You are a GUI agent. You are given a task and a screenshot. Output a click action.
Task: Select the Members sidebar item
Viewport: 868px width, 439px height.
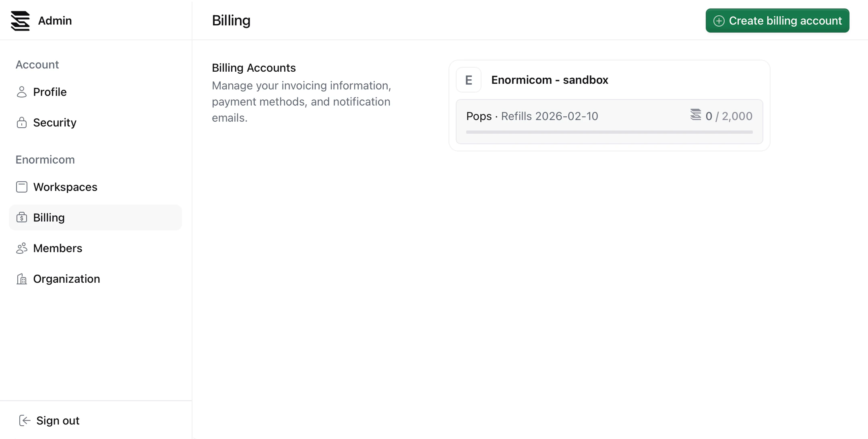58,248
